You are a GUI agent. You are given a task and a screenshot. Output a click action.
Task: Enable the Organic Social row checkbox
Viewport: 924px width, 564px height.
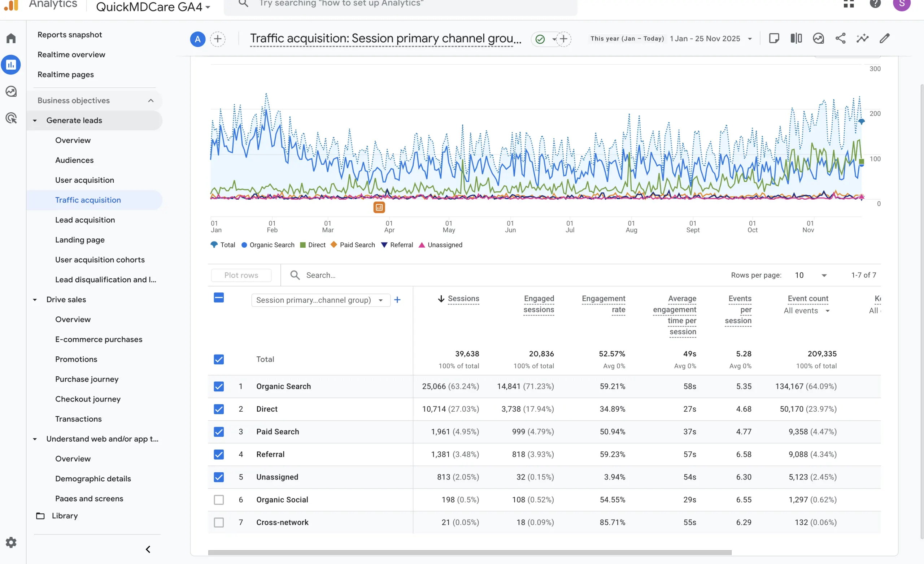(219, 499)
